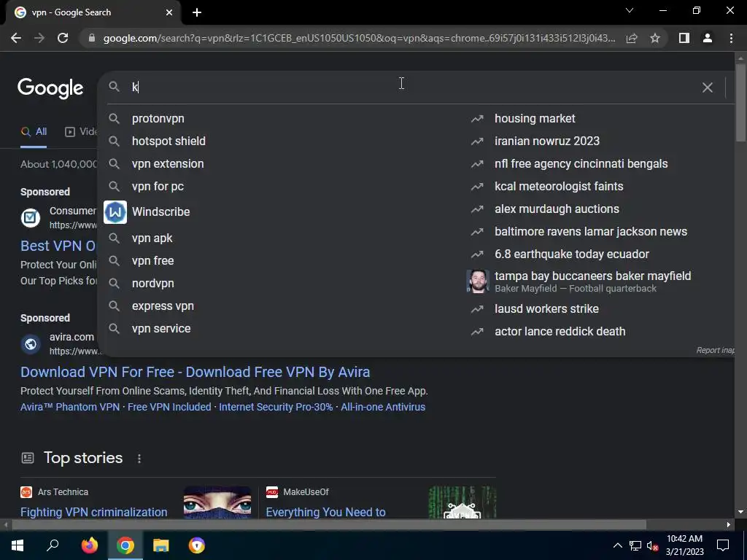Image resolution: width=747 pixels, height=560 pixels.
Task: Open trending search housing market
Action: [x=535, y=119]
